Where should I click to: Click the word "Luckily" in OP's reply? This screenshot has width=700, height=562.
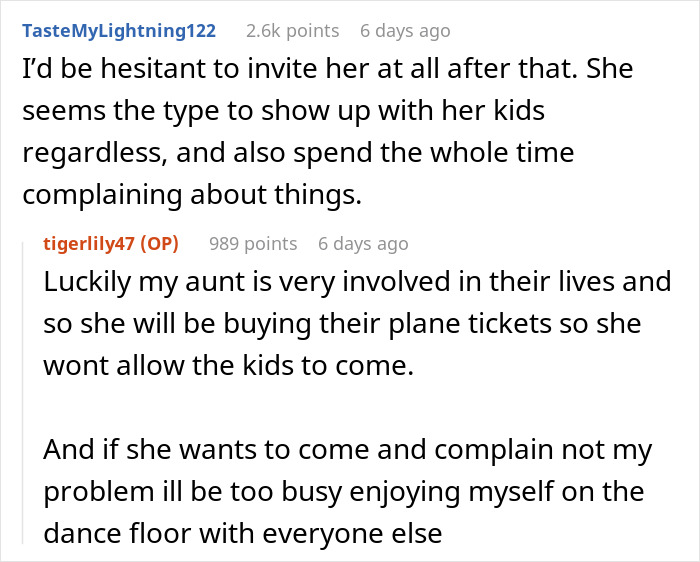[x=87, y=282]
